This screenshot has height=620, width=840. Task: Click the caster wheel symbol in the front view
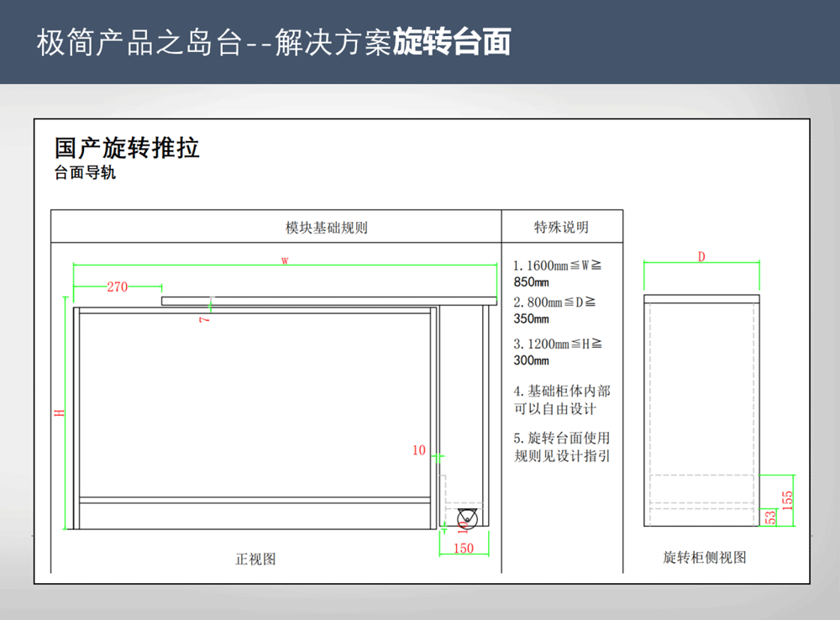point(466,519)
